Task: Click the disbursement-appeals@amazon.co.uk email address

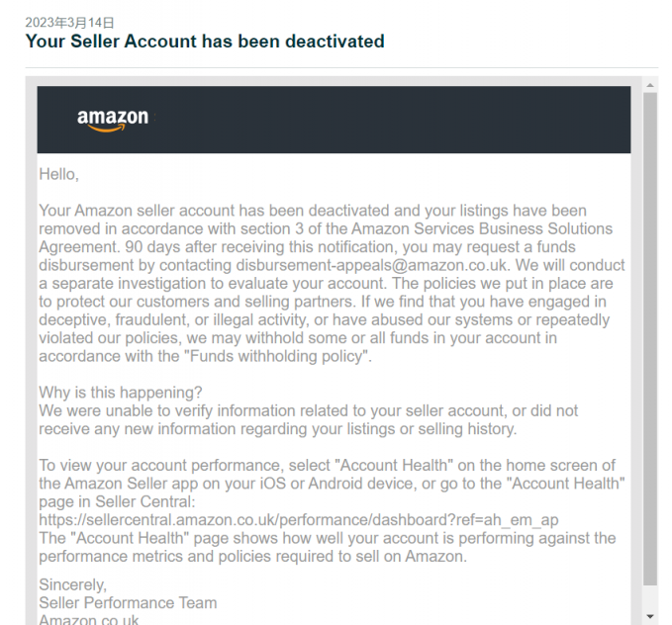Action: 371,265
